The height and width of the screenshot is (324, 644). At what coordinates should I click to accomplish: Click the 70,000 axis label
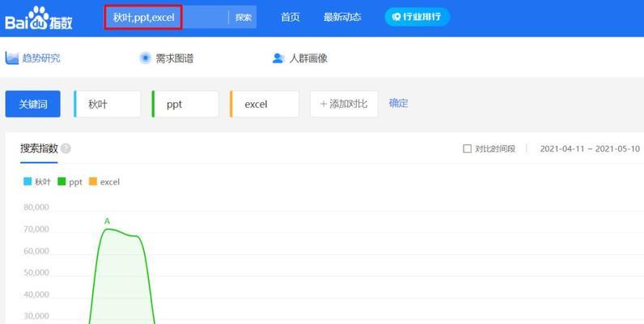(36, 229)
